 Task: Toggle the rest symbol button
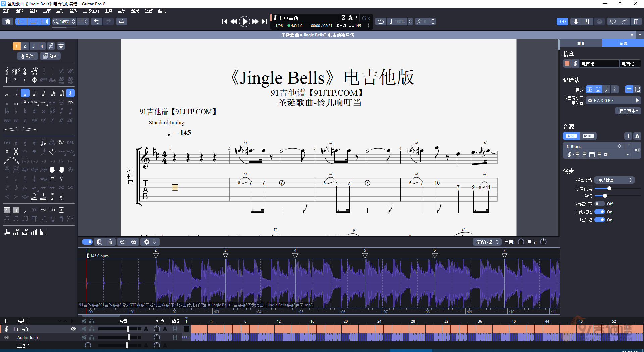(70, 93)
